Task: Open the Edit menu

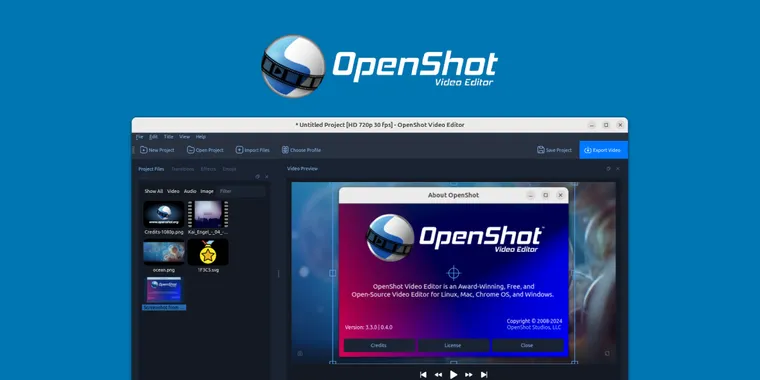Action: click(x=153, y=137)
